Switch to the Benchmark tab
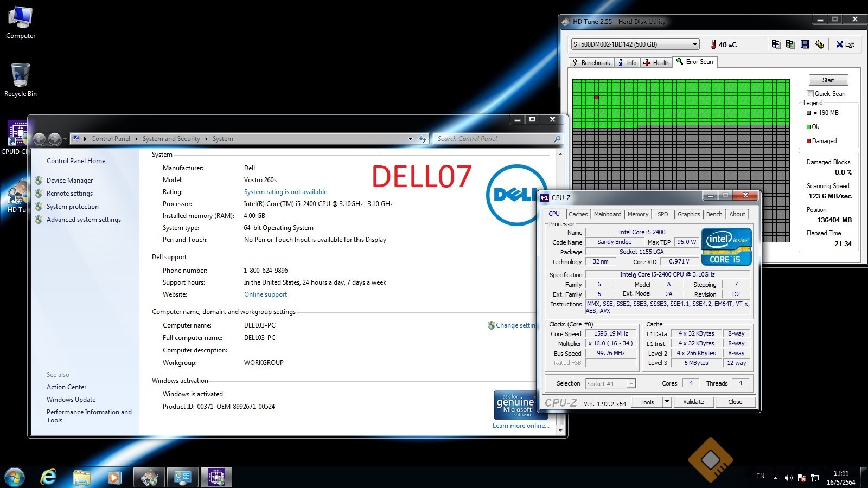This screenshot has height=488, width=868. click(x=591, y=63)
